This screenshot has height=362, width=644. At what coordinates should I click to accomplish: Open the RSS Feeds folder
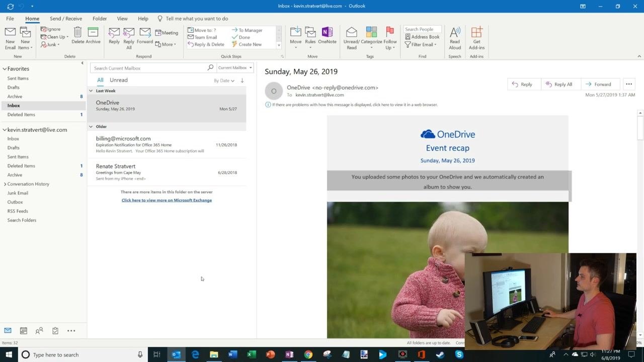18,211
